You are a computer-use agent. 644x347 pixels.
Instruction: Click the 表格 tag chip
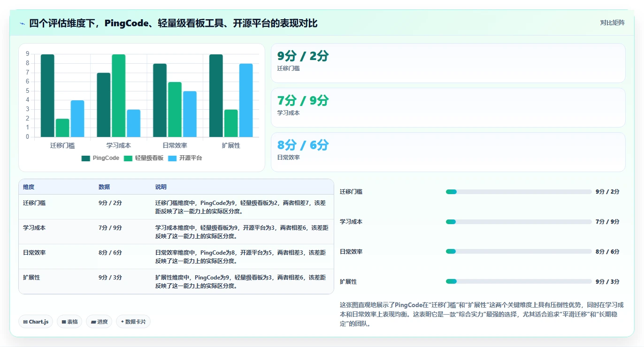[x=70, y=322]
